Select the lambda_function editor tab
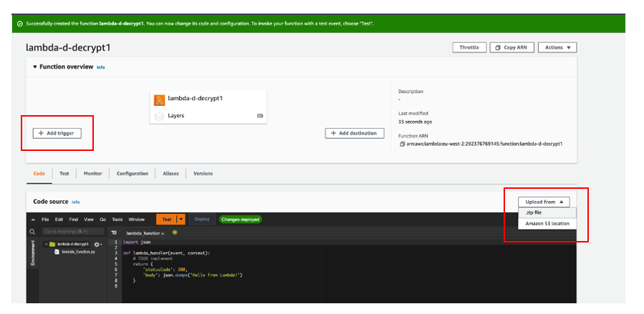The image size is (644, 314). point(143,233)
